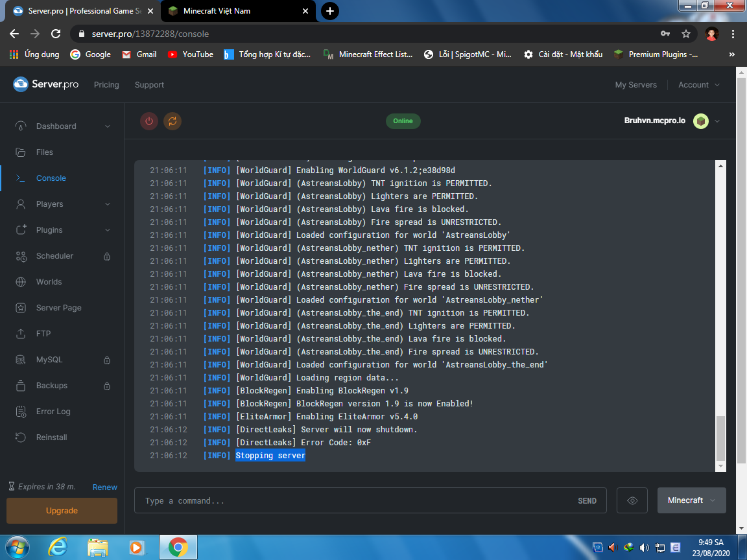Click the lock icon next to Backups
The height and width of the screenshot is (560, 747).
[107, 386]
